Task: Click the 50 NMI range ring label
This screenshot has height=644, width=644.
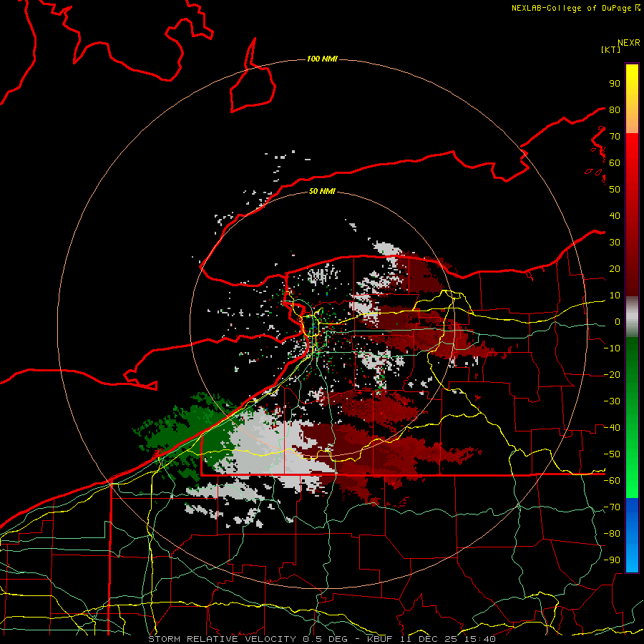Action: pyautogui.click(x=322, y=191)
